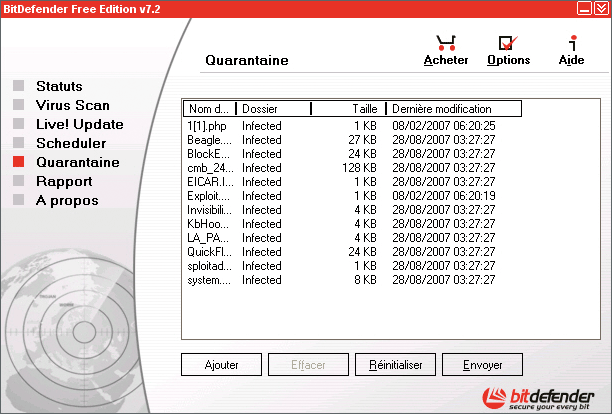Click the grey square beside Rapport
The height and width of the screenshot is (414, 612).
point(18,181)
